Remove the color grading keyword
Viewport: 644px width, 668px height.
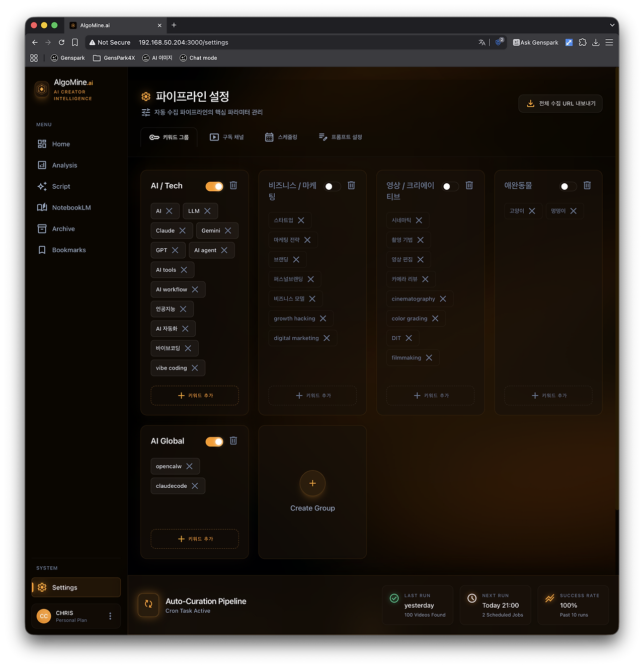[x=435, y=319]
